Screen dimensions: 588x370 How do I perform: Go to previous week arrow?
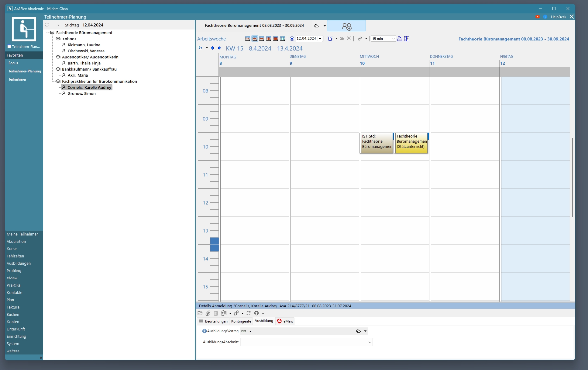pyautogui.click(x=212, y=48)
